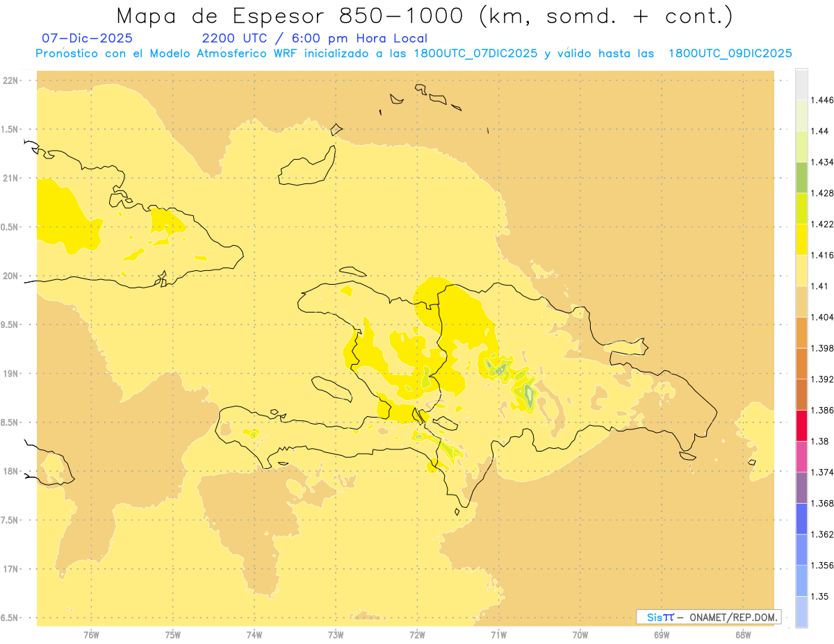Click the 21N latitude label

[12, 179]
